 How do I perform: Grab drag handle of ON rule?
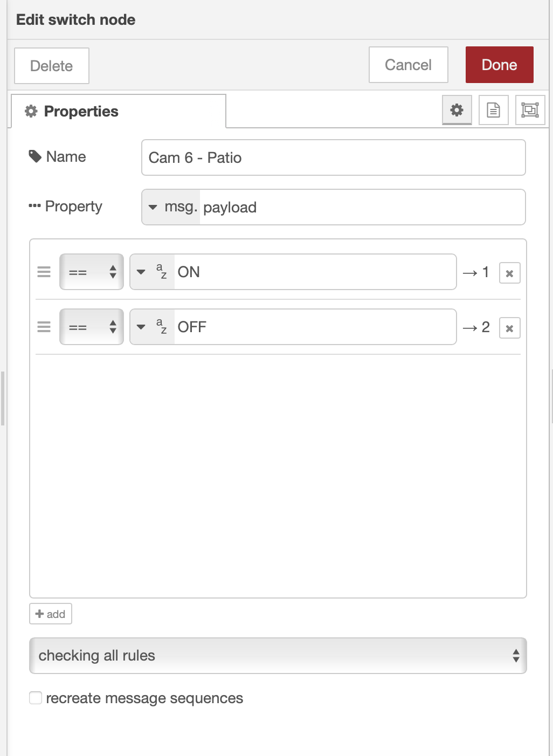[x=44, y=272]
